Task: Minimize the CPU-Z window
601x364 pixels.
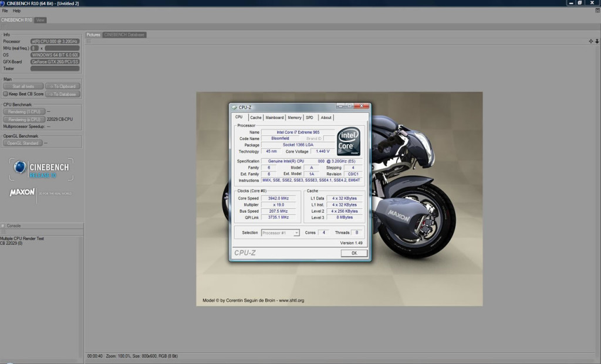Action: pyautogui.click(x=340, y=106)
